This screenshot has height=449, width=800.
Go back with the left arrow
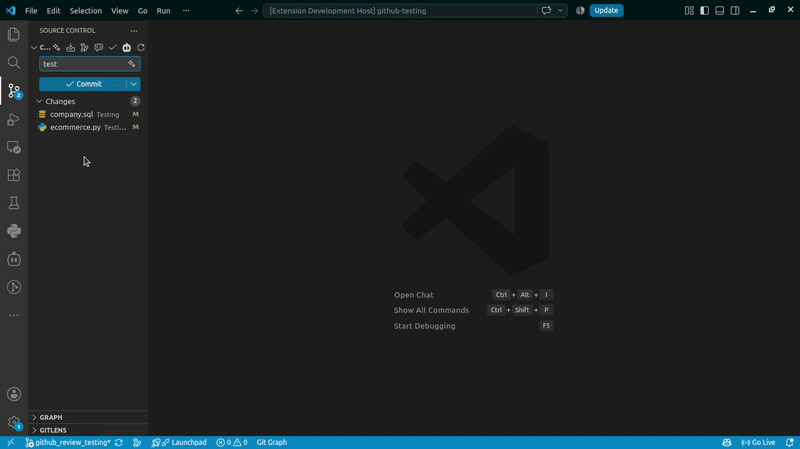239,11
